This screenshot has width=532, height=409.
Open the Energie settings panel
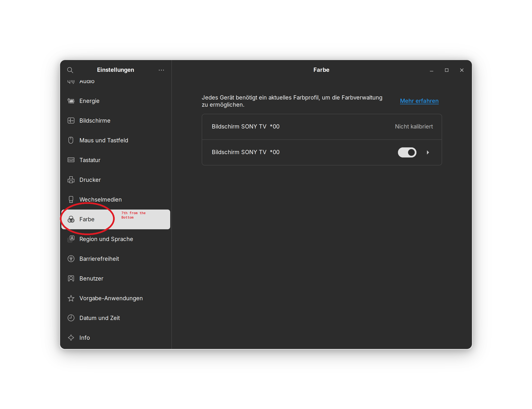point(116,101)
